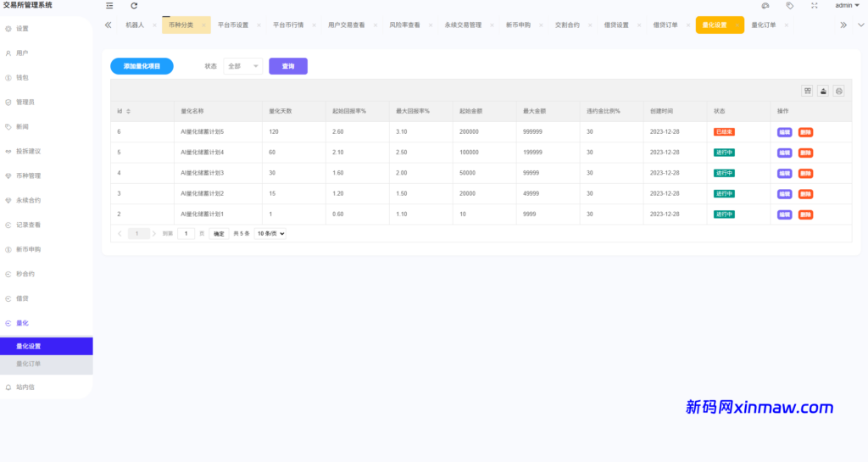868x462 pixels.
Task: Open the theme palette icon in header
Action: 765,5
